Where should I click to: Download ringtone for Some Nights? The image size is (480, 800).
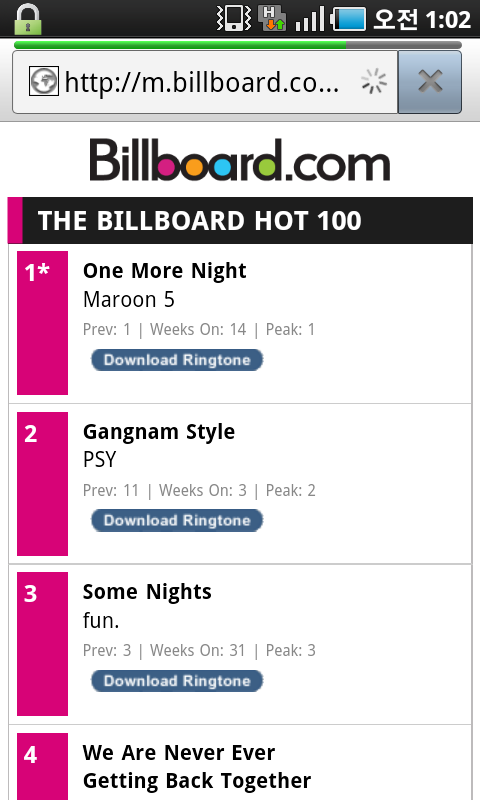[177, 681]
